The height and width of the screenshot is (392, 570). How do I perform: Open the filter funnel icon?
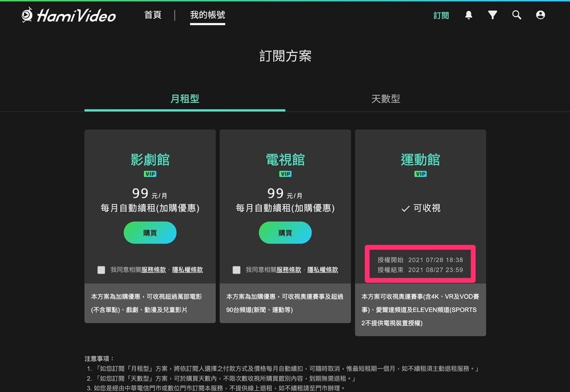[x=493, y=15]
